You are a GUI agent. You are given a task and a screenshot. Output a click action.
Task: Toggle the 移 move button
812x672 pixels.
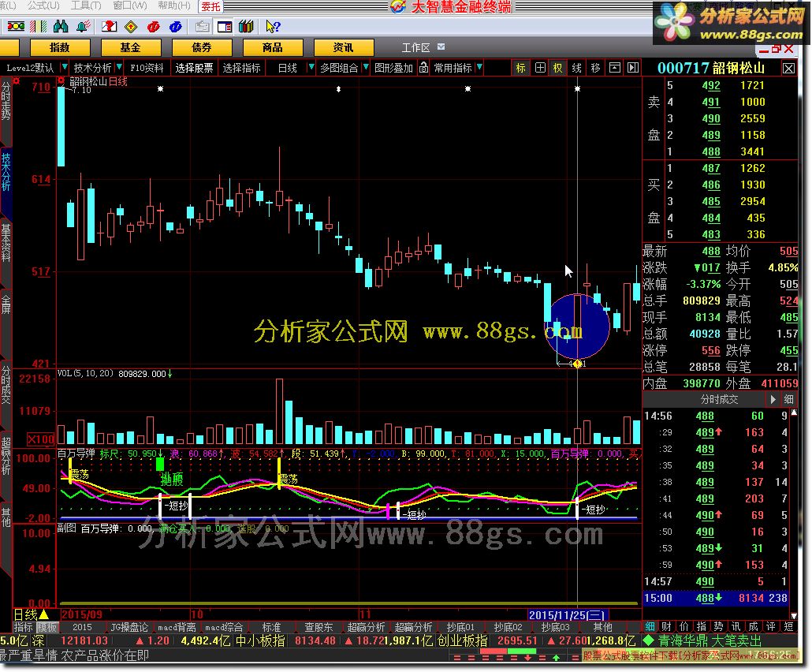pos(595,68)
